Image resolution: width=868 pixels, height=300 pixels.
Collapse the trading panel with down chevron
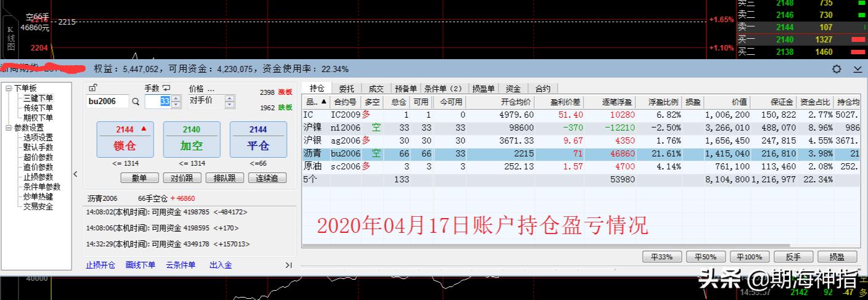click(x=858, y=69)
